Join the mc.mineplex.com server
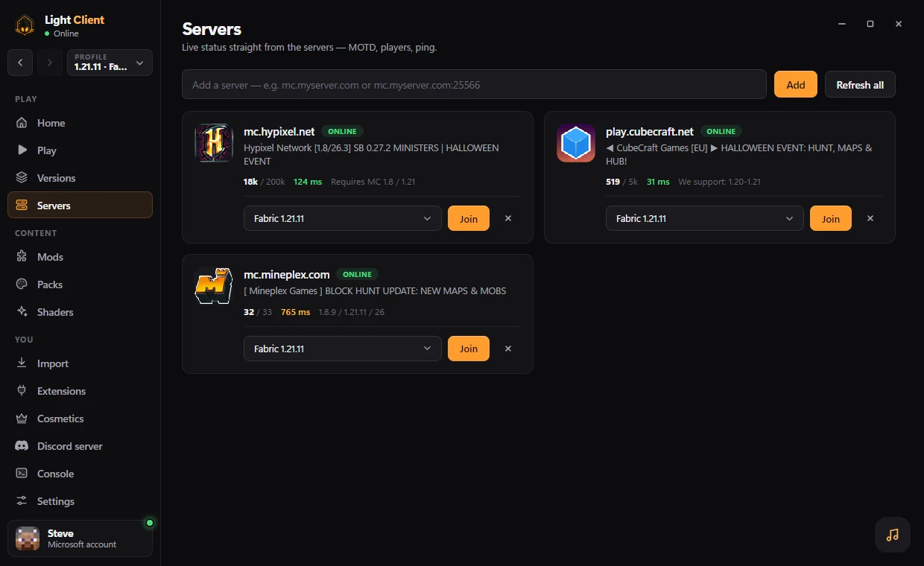 tap(469, 349)
